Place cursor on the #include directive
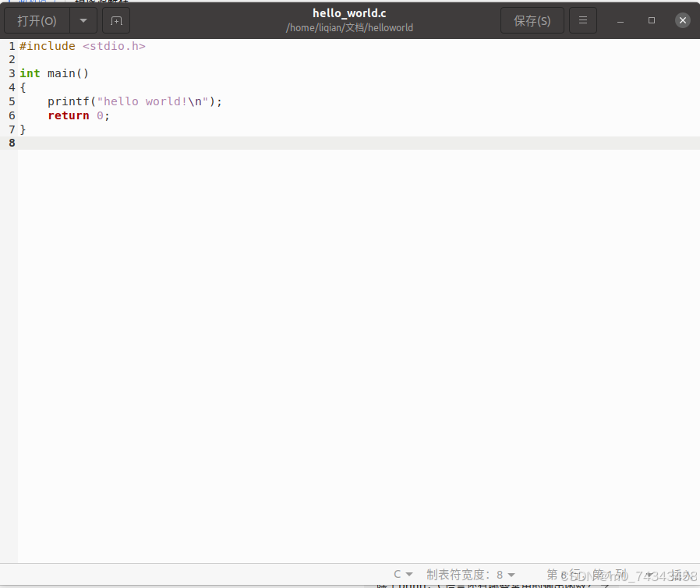Viewport: 700px width, 588px height. click(48, 46)
